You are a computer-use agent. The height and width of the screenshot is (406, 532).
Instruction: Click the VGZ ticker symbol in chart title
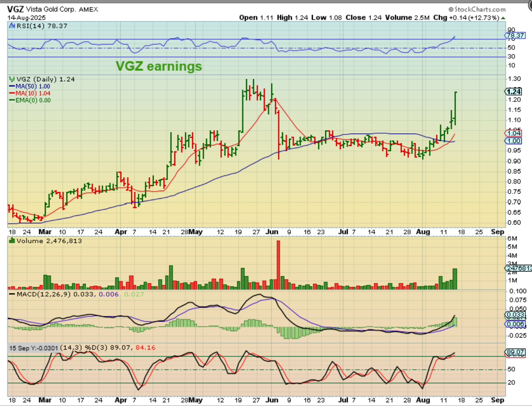[15, 9]
